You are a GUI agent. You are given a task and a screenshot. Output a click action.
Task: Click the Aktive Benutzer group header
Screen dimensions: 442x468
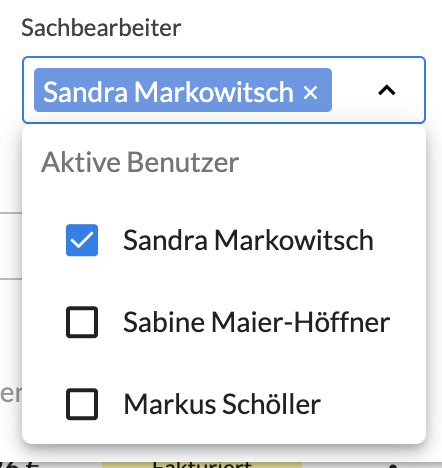click(140, 162)
